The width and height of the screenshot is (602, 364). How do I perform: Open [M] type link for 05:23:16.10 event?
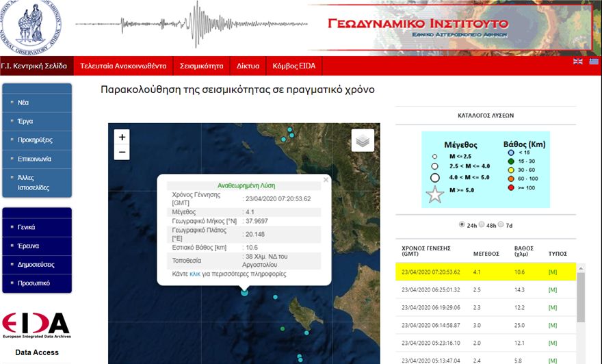(x=553, y=343)
